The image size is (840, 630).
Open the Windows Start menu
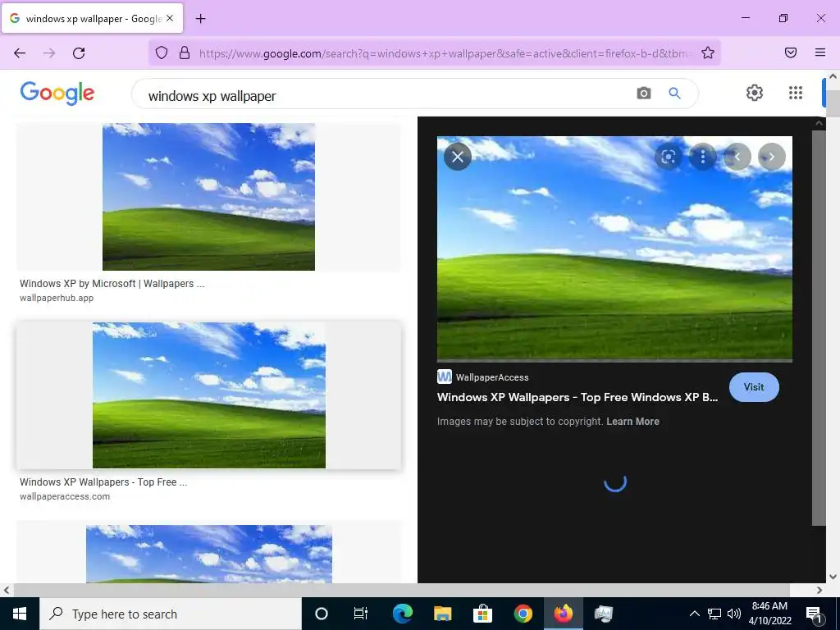coord(20,614)
